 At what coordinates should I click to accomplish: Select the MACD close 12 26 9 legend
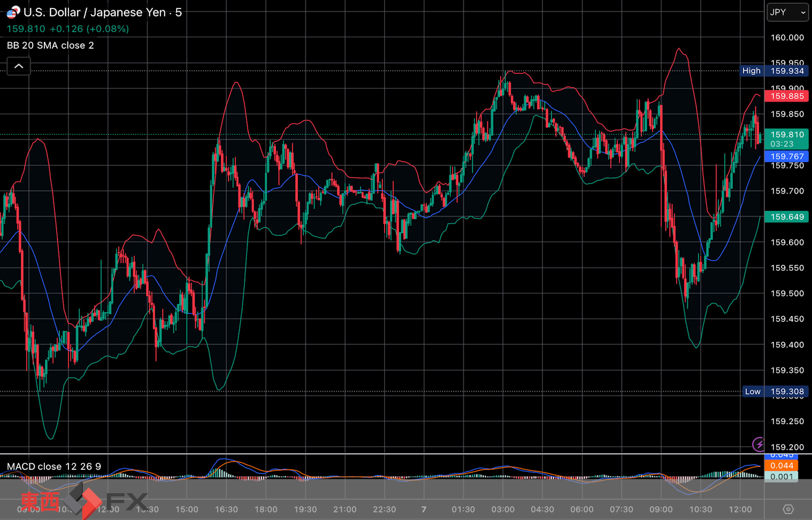[53, 467]
